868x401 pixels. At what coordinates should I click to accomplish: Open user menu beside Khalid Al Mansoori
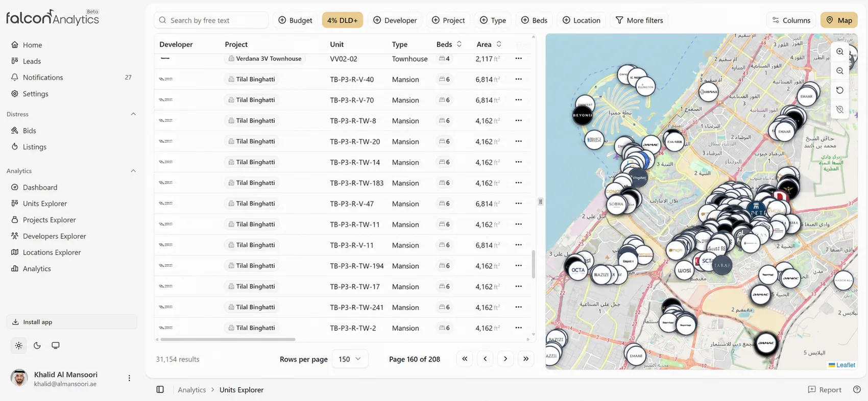pos(129,378)
